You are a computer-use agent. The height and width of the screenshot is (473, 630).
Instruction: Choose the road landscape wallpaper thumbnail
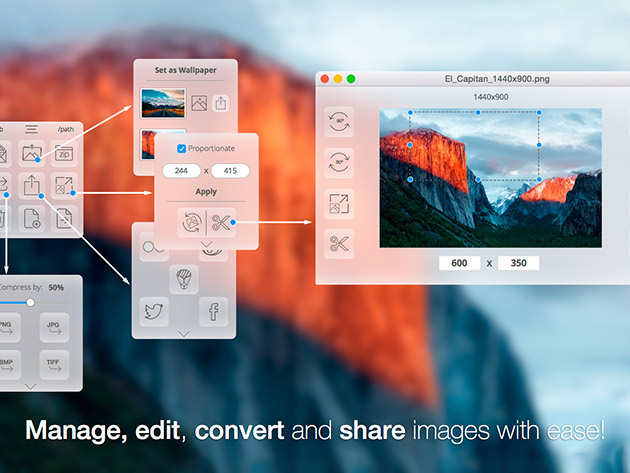163,103
